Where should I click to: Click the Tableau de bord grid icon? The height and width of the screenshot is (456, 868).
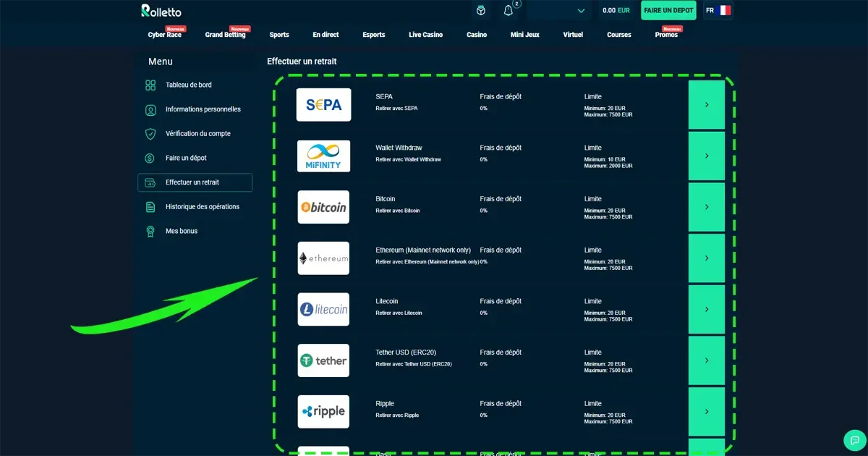(x=150, y=85)
